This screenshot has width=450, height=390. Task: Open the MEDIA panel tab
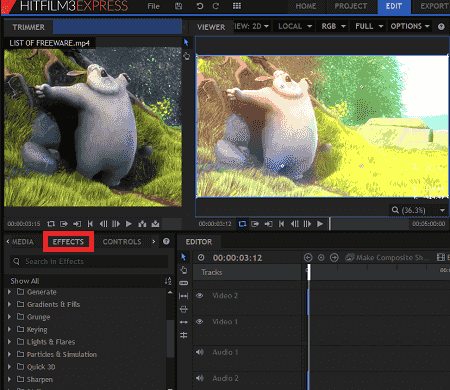pos(22,242)
